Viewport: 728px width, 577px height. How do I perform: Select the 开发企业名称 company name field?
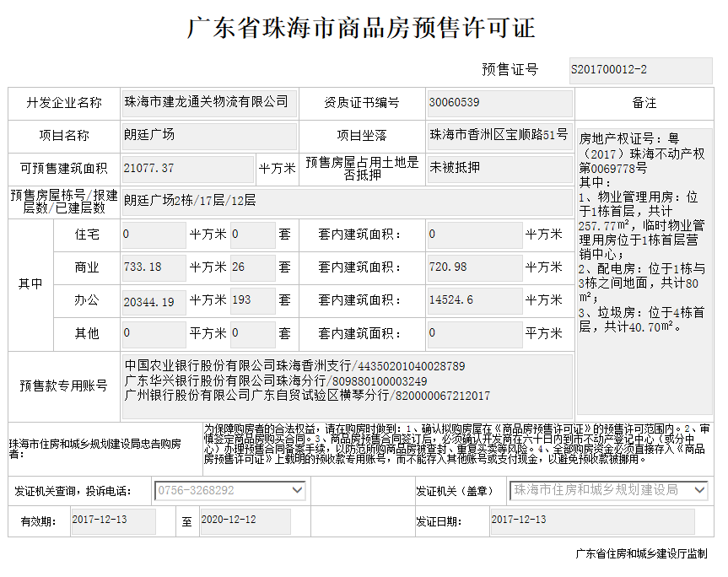click(x=209, y=103)
